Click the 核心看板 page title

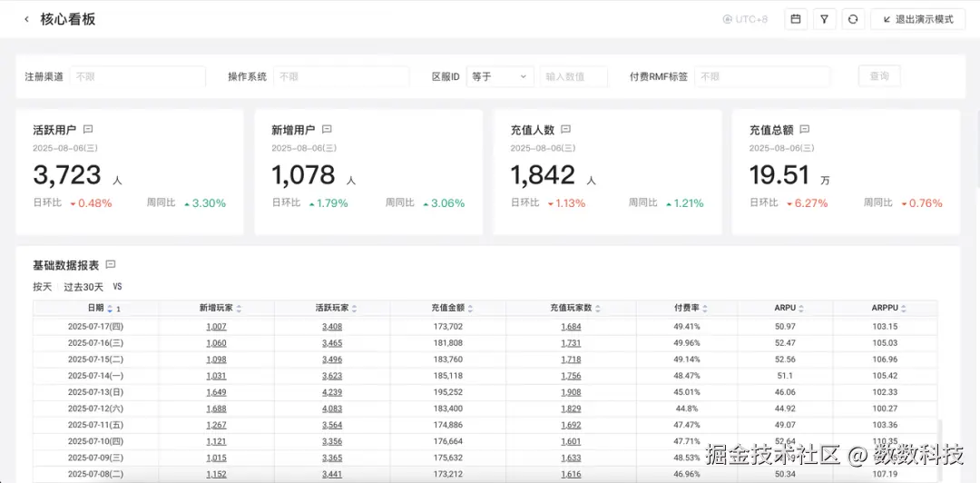[67, 19]
